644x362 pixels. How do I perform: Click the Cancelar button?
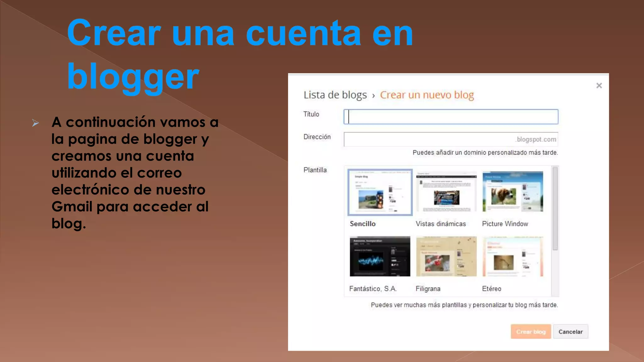[x=570, y=332]
